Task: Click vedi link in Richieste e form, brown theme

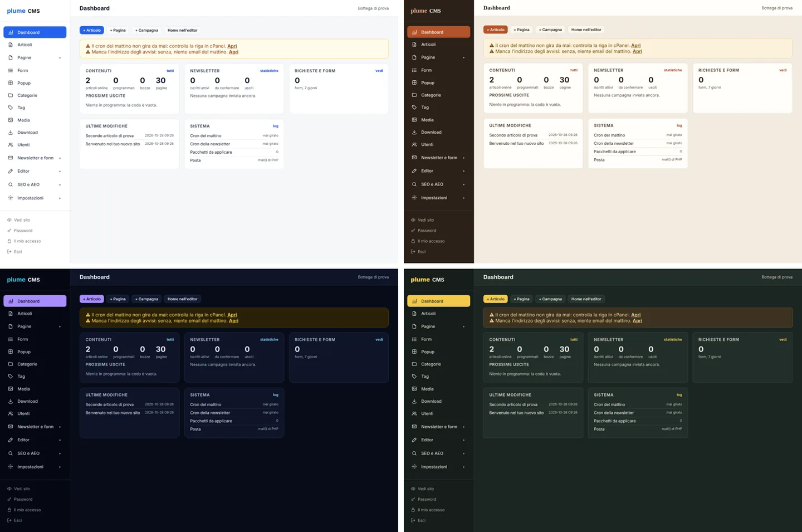Action: (783, 70)
